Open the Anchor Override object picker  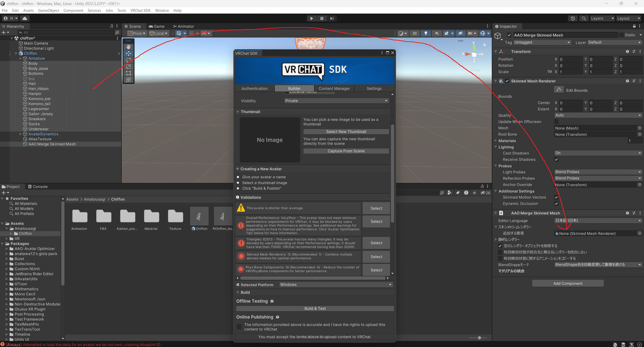[x=639, y=185]
